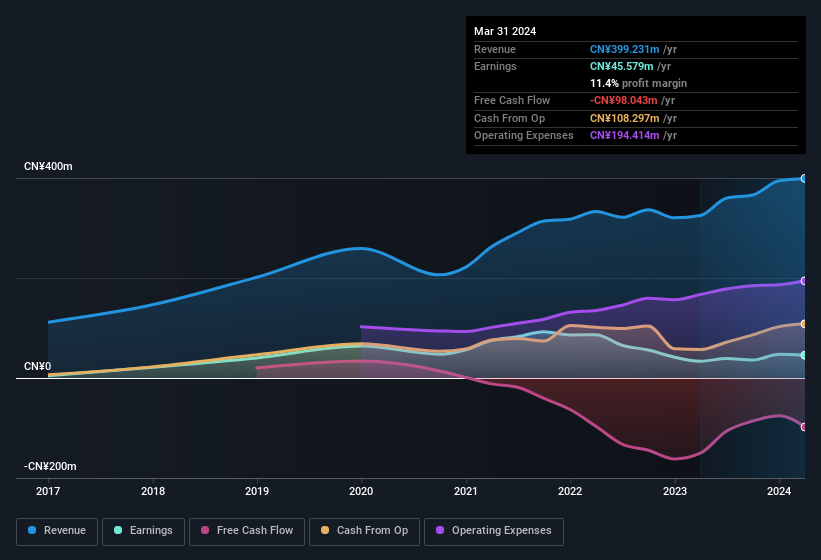Viewport: 821px width, 560px height.
Task: Click the CN¥400m y-axis label
Action: 48,166
